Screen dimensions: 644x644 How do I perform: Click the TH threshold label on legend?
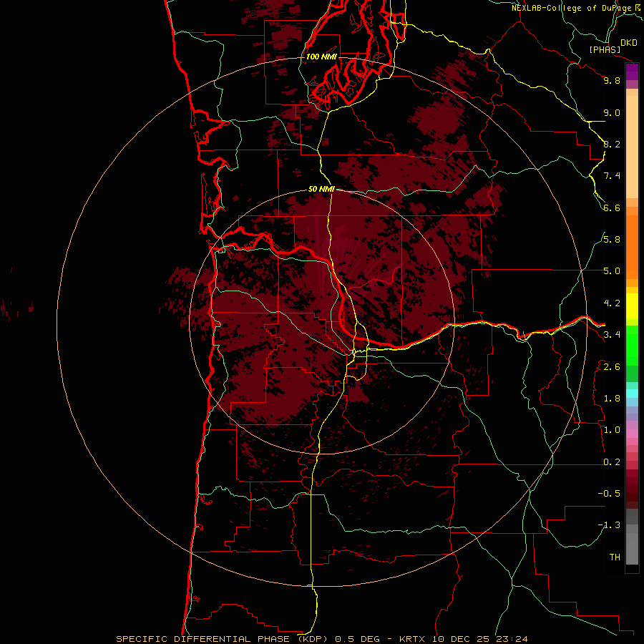[x=615, y=557]
